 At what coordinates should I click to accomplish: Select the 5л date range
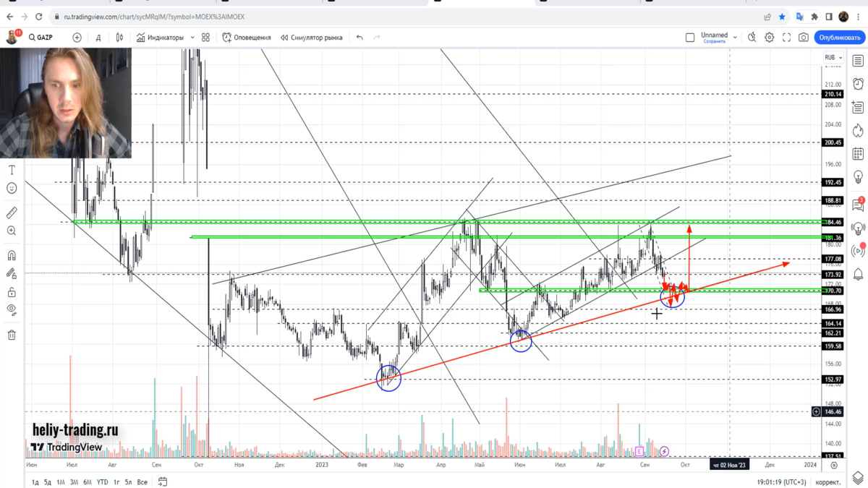click(x=128, y=482)
